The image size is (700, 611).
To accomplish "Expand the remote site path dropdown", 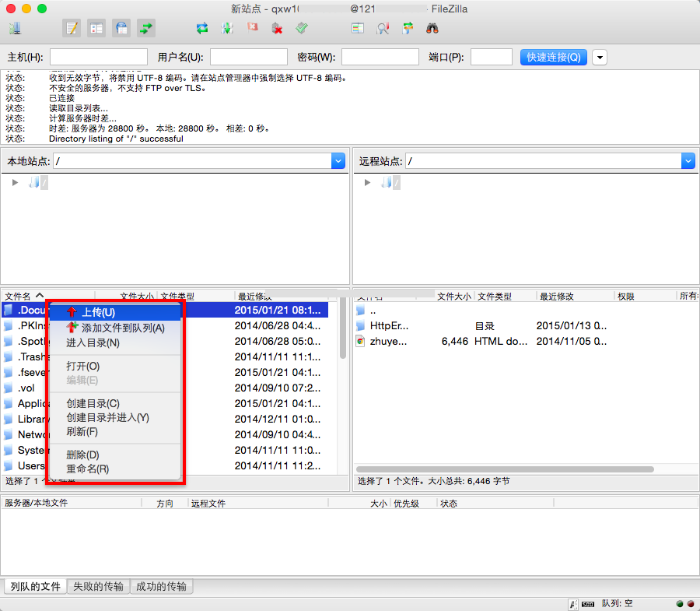I will [688, 161].
